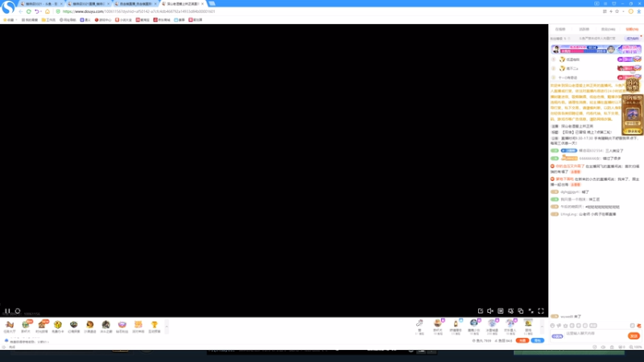Unmute the player using the speaker icon

(490, 311)
